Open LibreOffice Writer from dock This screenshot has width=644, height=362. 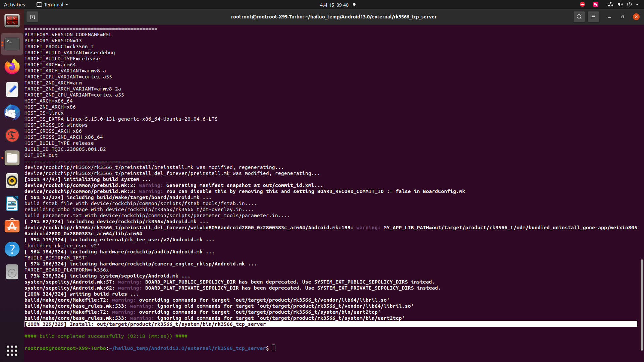[x=12, y=203]
